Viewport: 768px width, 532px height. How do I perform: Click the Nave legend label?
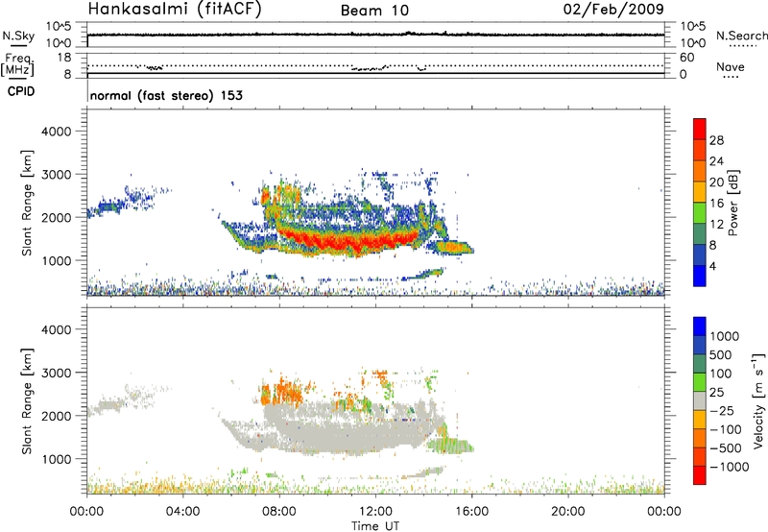(731, 66)
